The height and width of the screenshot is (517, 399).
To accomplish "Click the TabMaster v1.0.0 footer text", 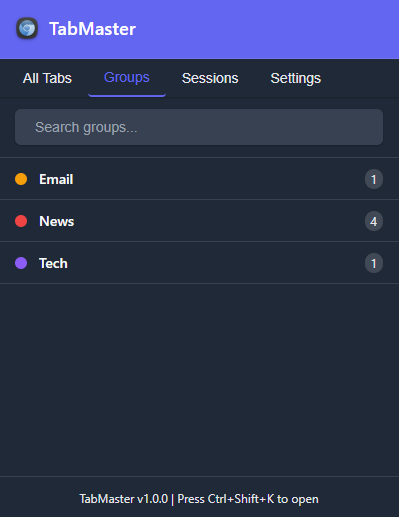I will (x=124, y=499).
